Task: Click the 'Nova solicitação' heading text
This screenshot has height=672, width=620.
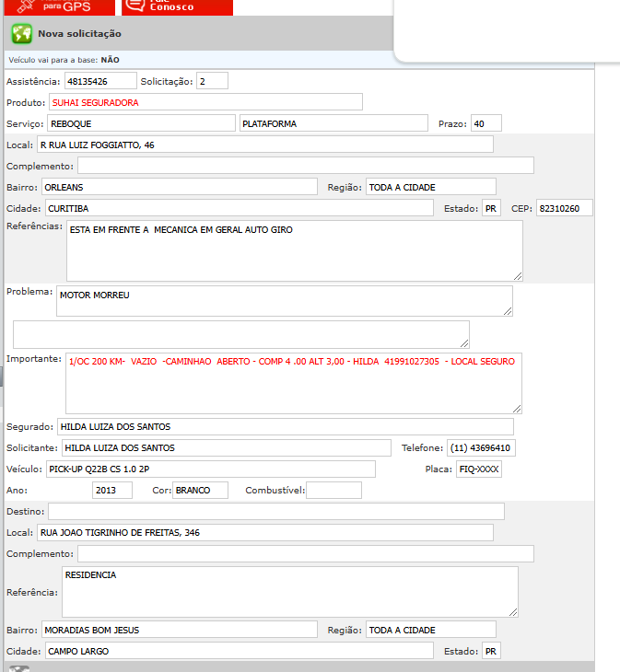Action: 80,33
